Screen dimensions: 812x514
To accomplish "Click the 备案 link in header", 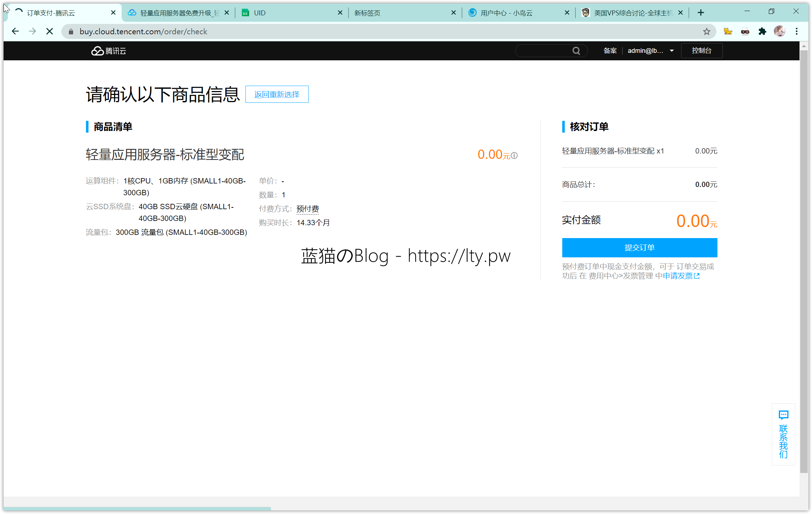I will (610, 51).
